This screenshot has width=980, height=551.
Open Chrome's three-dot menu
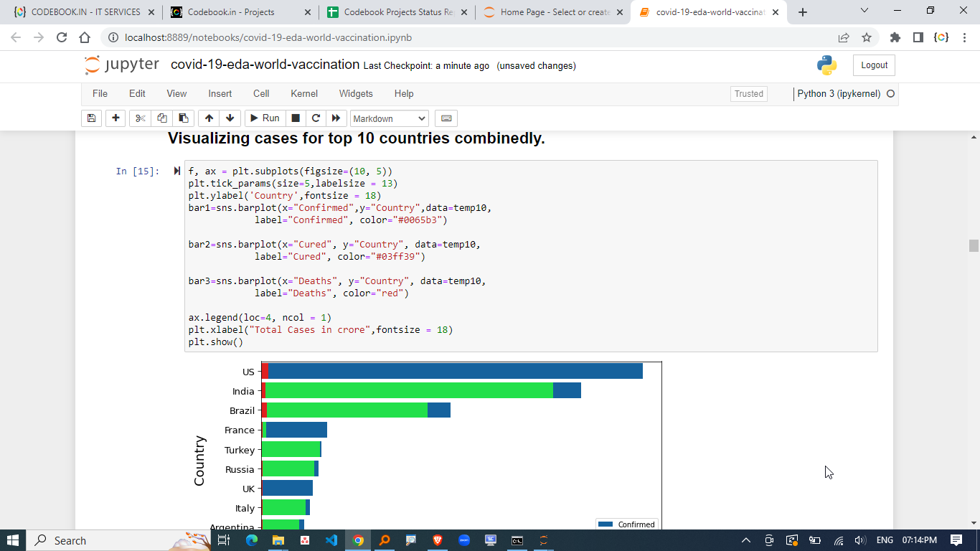[965, 37]
